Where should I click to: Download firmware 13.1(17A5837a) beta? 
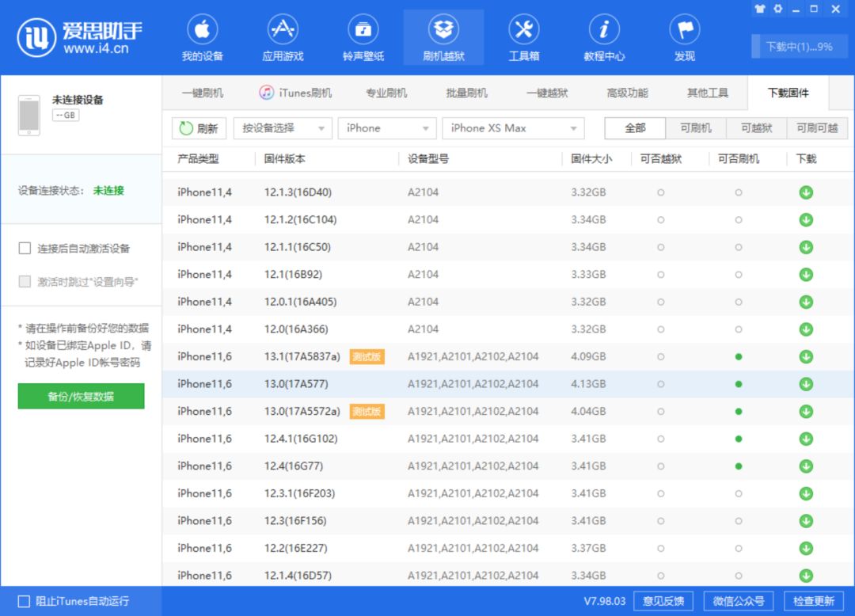click(806, 356)
